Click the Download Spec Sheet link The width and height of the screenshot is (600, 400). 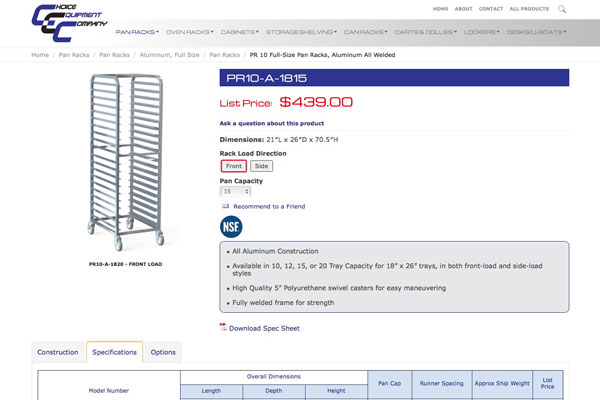(264, 328)
